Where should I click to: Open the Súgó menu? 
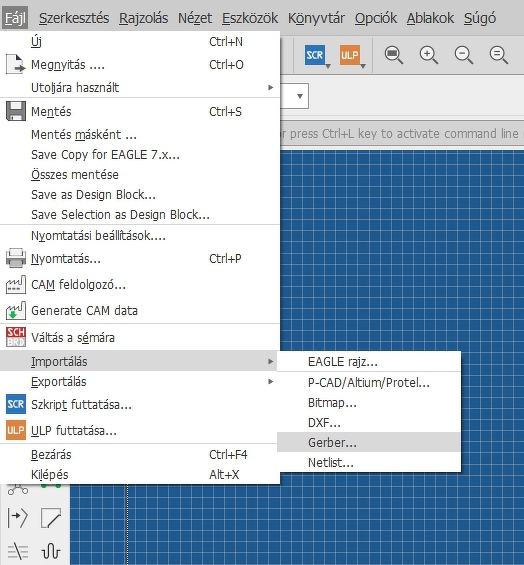click(480, 18)
